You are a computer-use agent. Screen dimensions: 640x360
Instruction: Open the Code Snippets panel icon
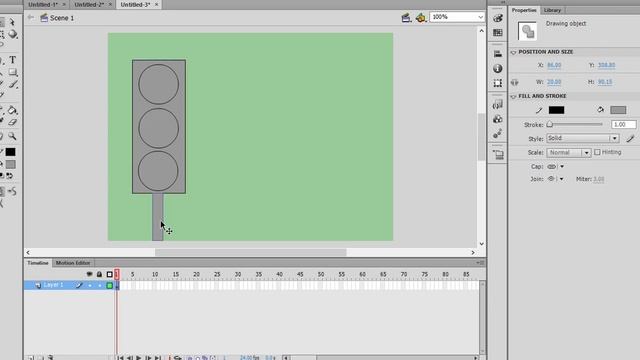(x=498, y=104)
